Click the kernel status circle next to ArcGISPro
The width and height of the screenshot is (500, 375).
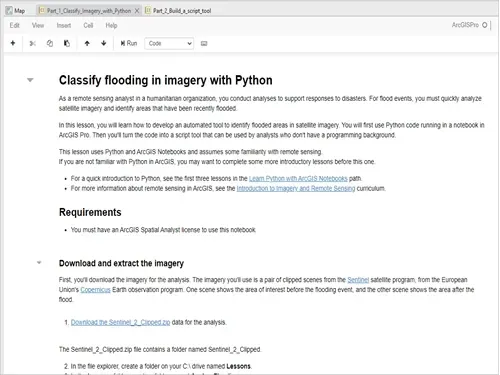pyautogui.click(x=485, y=25)
